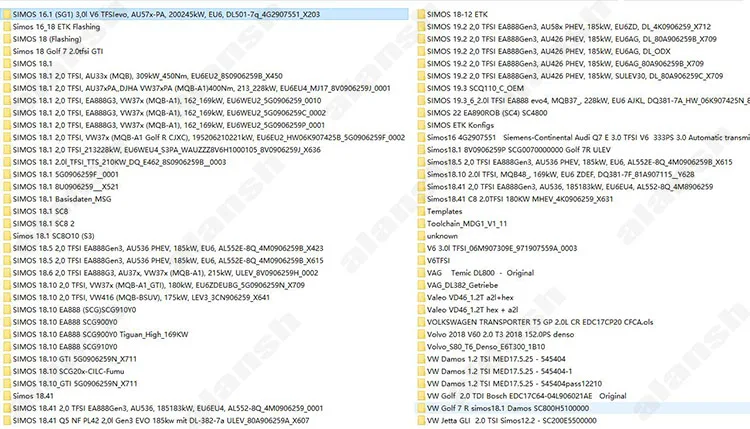Select the 'unknown' folder

[x=442, y=236]
